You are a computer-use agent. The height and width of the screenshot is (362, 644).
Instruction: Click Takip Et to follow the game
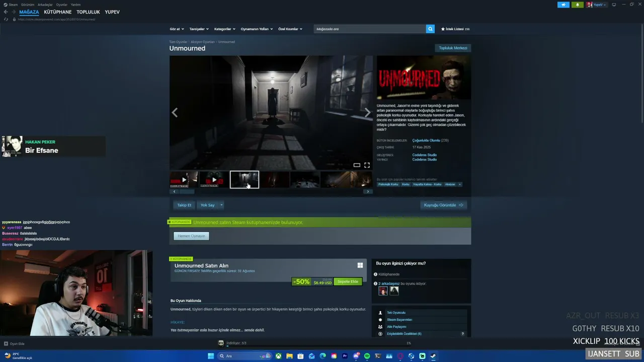[x=184, y=205]
